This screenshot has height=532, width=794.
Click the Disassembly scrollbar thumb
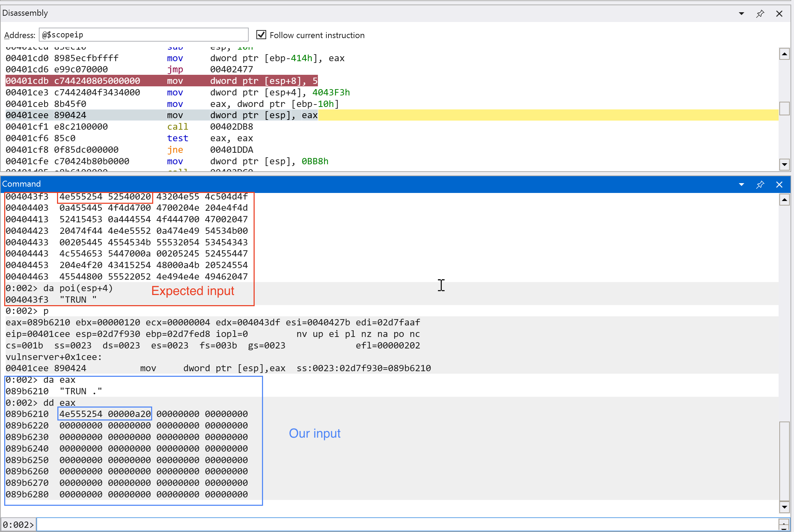784,108
